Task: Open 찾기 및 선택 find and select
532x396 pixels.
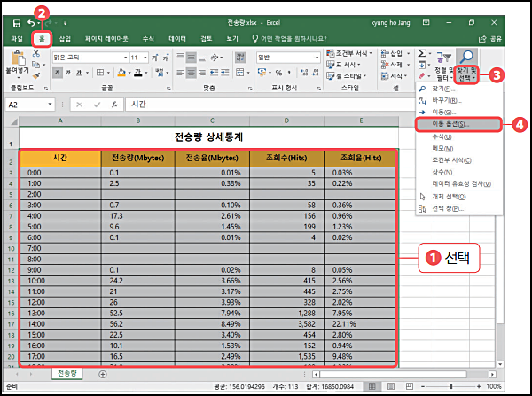Action: click(467, 66)
